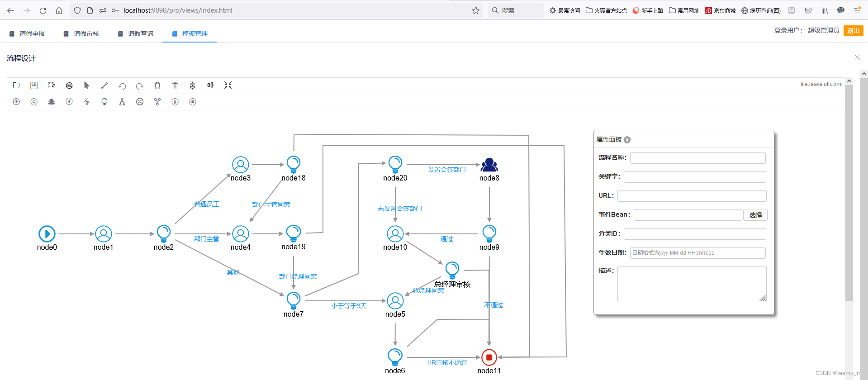Viewport: 868px width, 380px height.
Task: Click the designer vertical scrollbar
Action: click(x=849, y=192)
